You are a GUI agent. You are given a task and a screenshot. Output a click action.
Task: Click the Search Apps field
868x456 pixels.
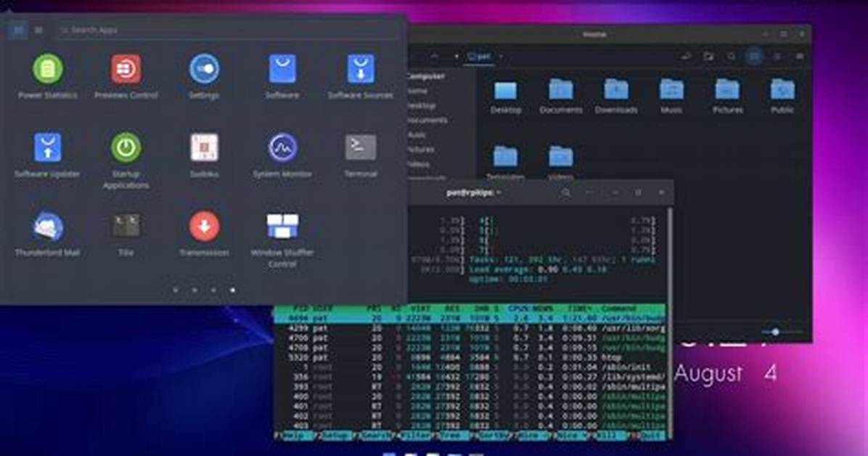227,30
